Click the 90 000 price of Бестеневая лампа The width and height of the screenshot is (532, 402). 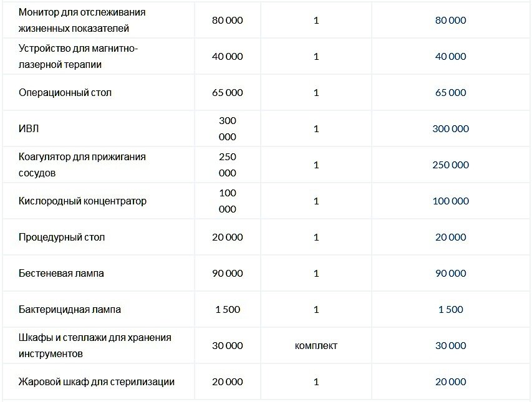click(227, 273)
